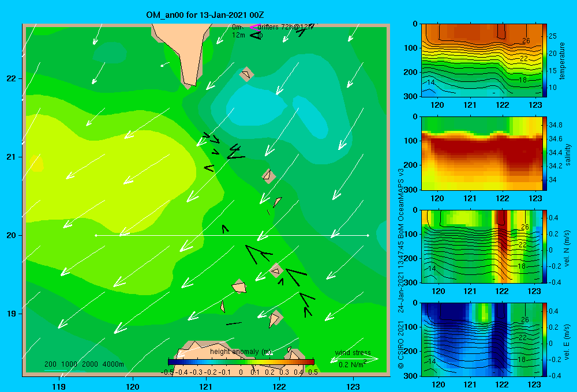Click the vel. N color scale bar
This screenshot has width=577, height=392.
545,246
